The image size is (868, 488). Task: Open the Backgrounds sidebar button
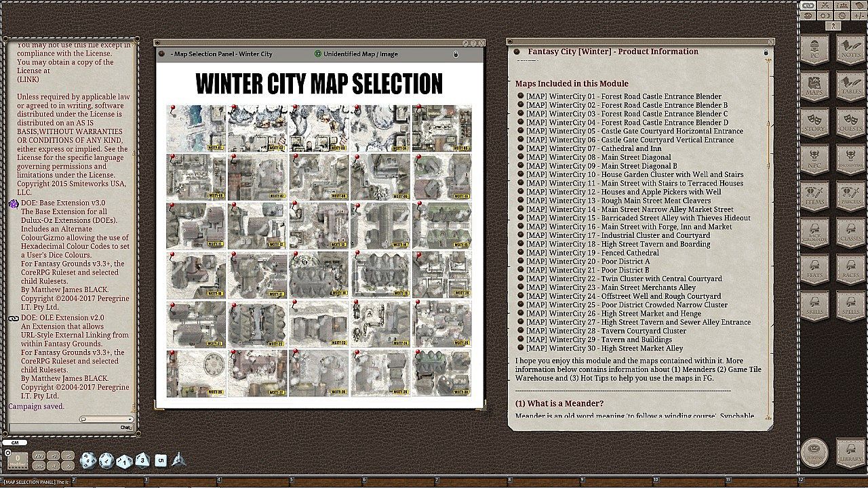814,234
